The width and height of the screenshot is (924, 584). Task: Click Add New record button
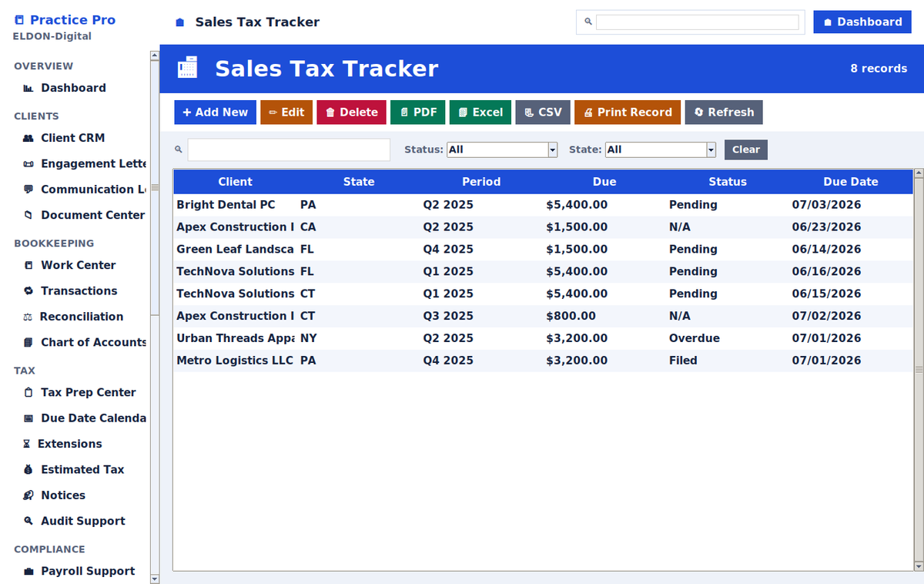point(215,112)
